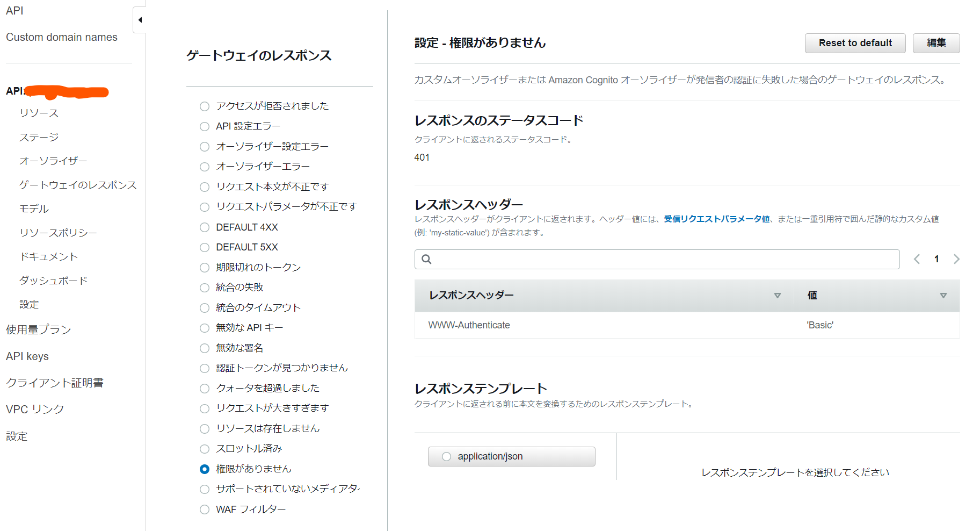Click the 編集 button
Viewport: 980px width, 531px height.
click(936, 43)
